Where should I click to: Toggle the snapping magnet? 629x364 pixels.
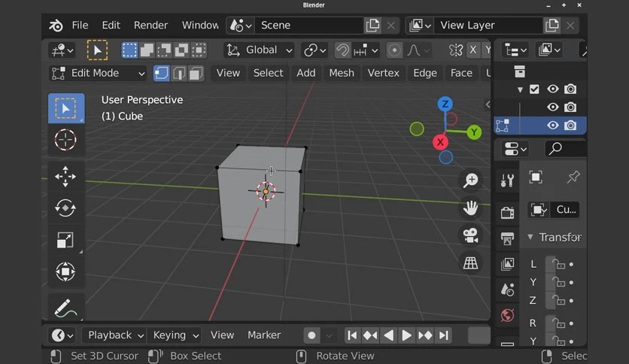point(342,50)
